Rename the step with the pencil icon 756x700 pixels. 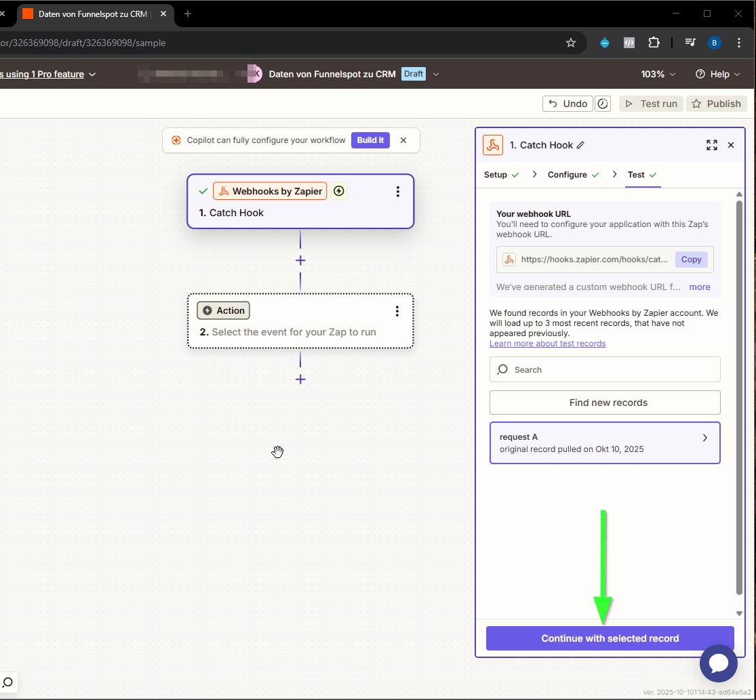click(580, 145)
